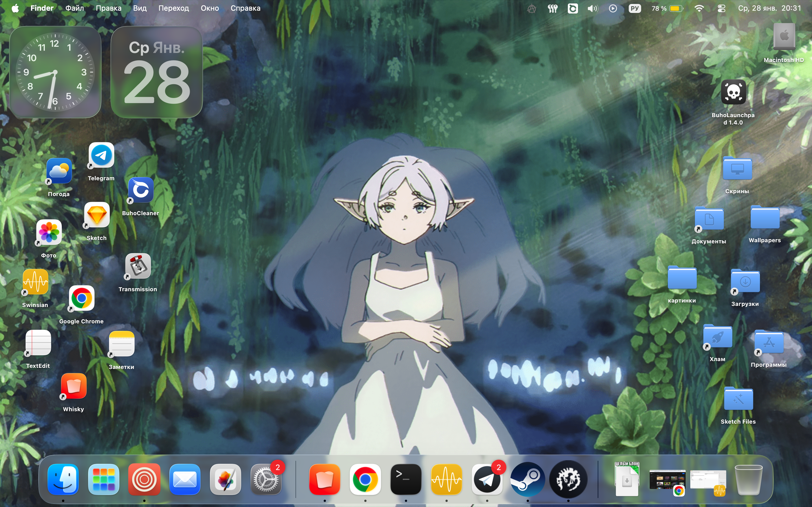The width and height of the screenshot is (812, 507).
Task: Open the Переход menu
Action: point(173,8)
